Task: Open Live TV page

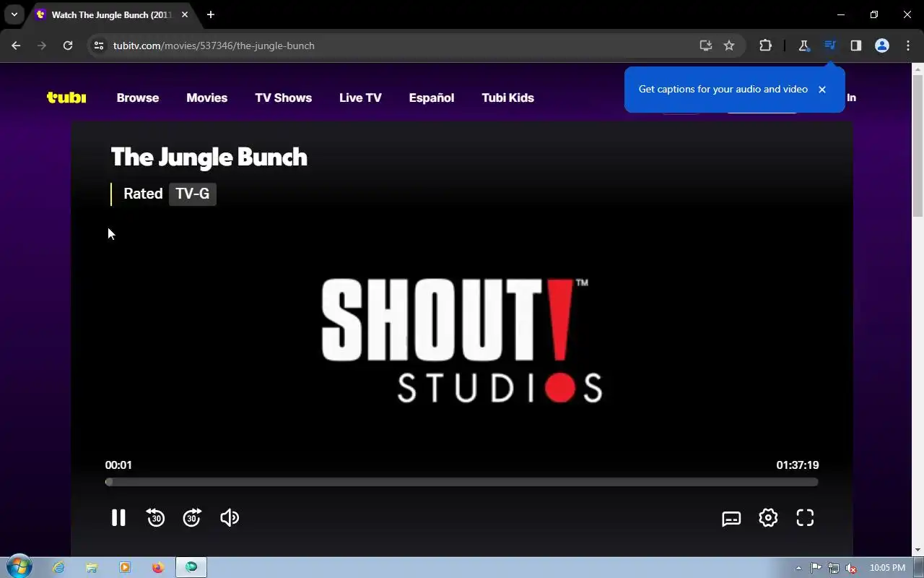Action: (x=360, y=98)
